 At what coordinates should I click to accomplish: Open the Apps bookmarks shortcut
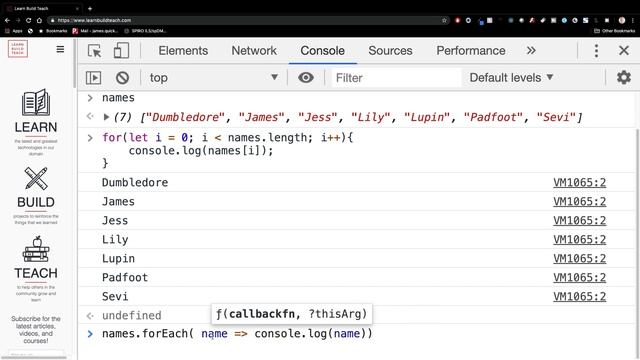(x=13, y=31)
